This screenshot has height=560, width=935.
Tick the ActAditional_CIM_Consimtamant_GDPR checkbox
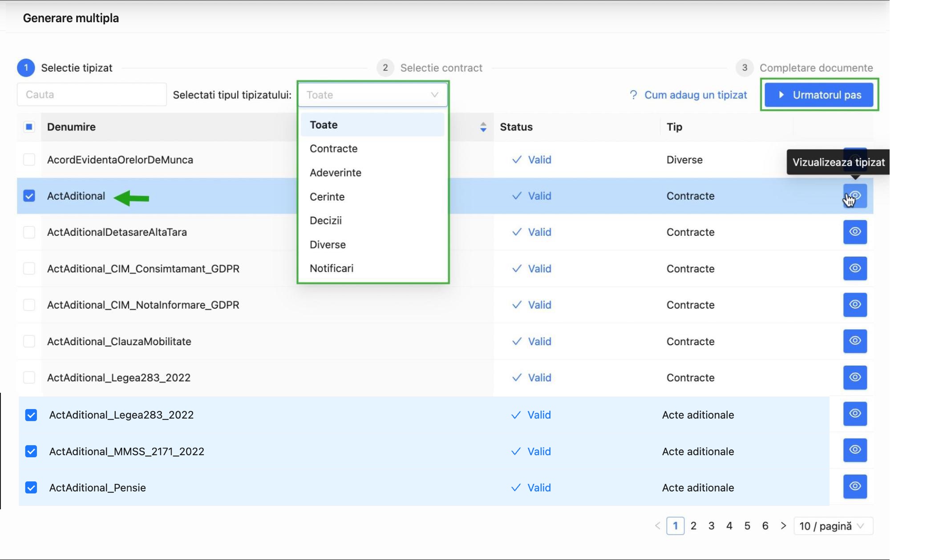pyautogui.click(x=29, y=268)
